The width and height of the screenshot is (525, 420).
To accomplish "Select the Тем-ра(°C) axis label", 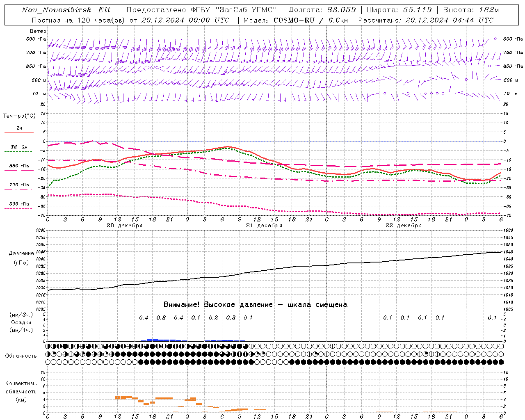I will coord(19,116).
